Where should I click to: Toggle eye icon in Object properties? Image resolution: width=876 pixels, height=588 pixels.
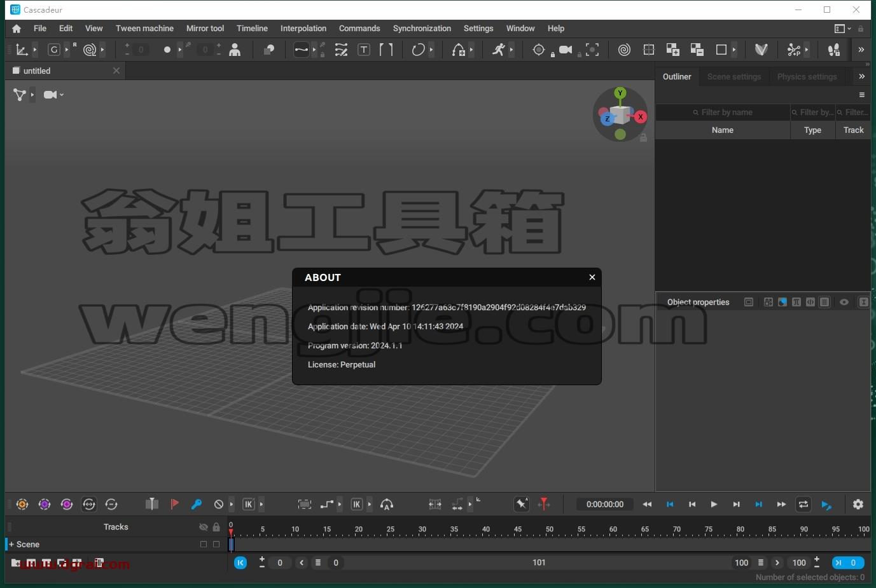point(844,302)
